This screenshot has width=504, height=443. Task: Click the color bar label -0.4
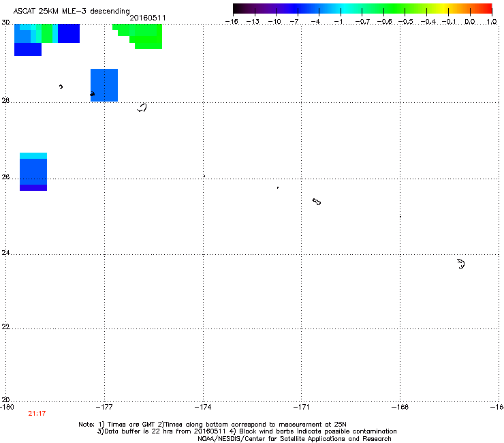(428, 22)
